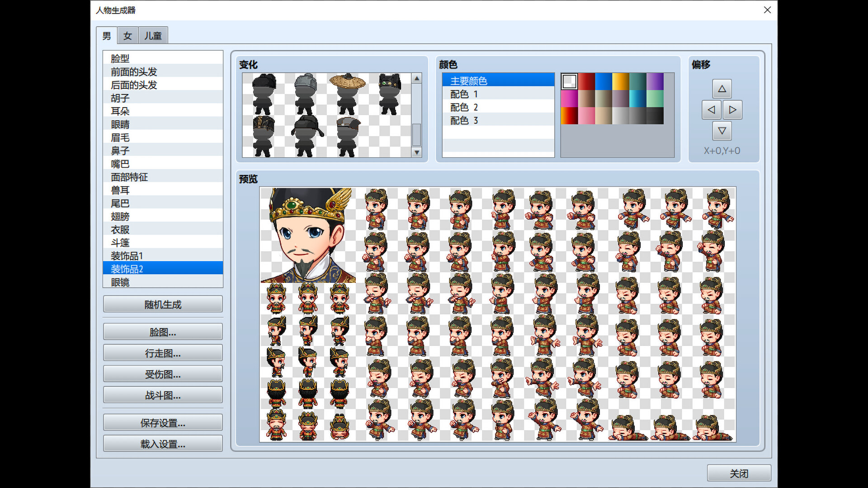Click the 随机生成 button

[163, 304]
